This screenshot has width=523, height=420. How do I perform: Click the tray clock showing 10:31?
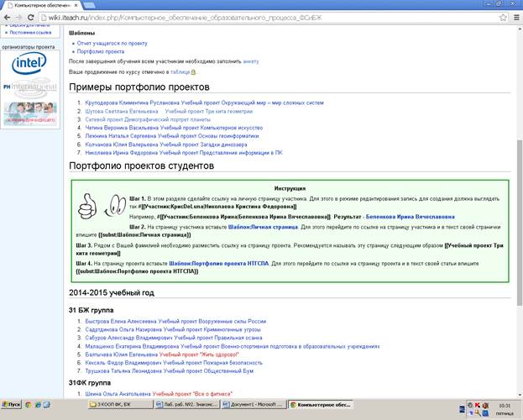pos(505,406)
